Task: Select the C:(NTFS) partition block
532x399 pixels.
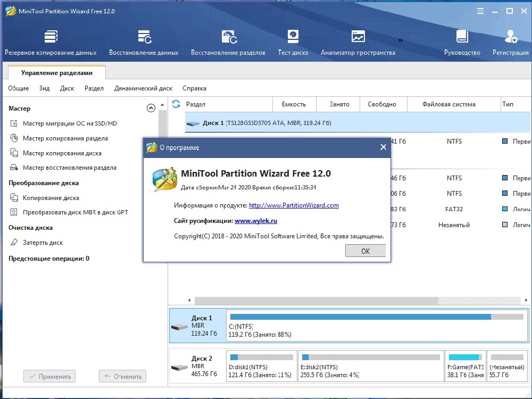Action: pyautogui.click(x=377, y=326)
